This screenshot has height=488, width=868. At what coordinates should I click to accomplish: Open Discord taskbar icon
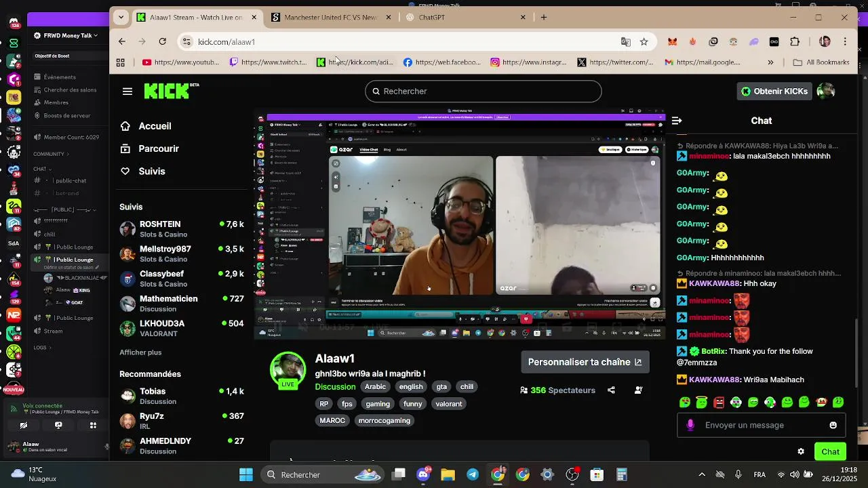click(424, 474)
